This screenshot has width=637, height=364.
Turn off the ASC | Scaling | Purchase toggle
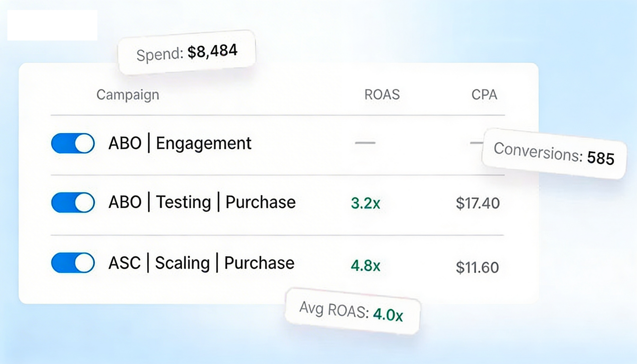pyautogui.click(x=73, y=263)
